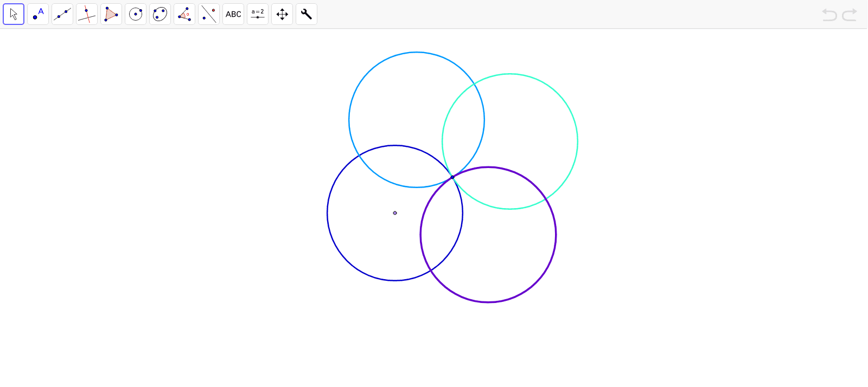The width and height of the screenshot is (868, 387).
Task: Pick the Perpendicular Line tool
Action: (87, 14)
